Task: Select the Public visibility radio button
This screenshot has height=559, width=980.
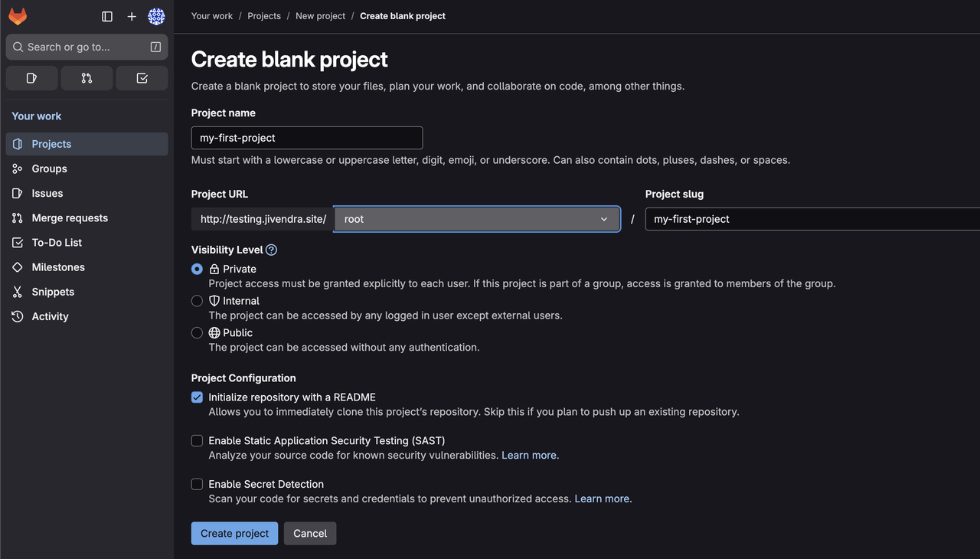Action: [x=197, y=333]
